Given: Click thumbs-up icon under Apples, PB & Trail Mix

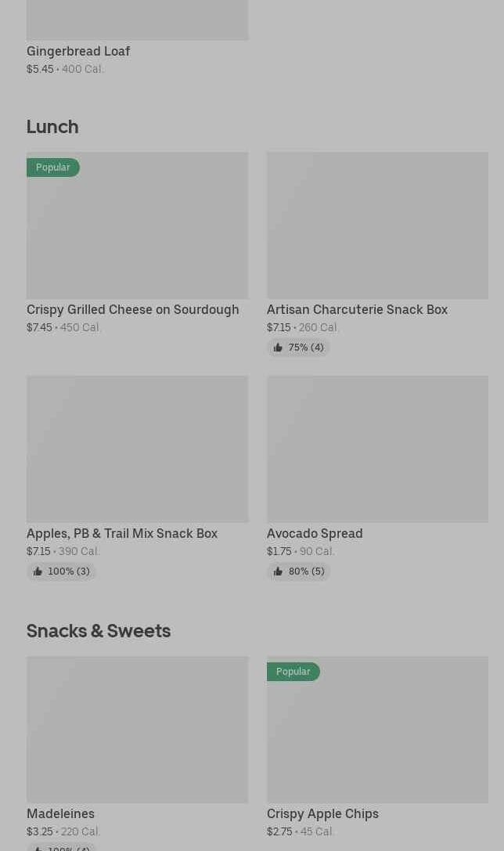Looking at the screenshot, I should pos(38,572).
